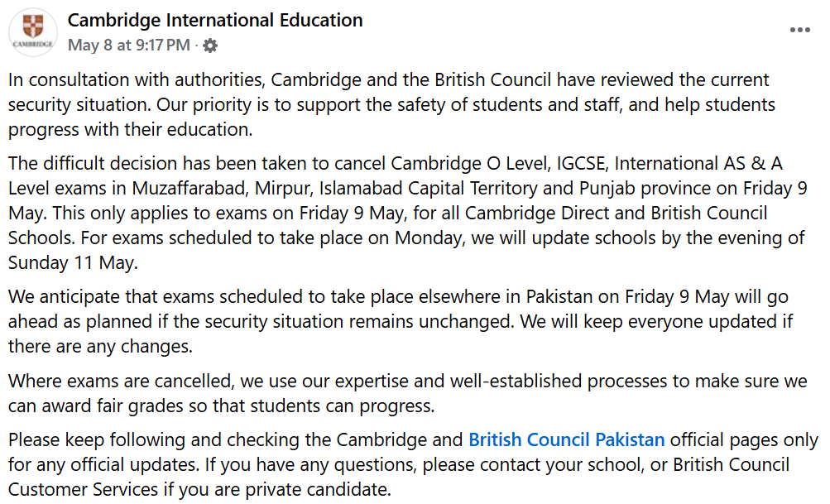Click the paragraph starting "We anticipate that exams"
The height and width of the screenshot is (504, 830).
click(401, 321)
